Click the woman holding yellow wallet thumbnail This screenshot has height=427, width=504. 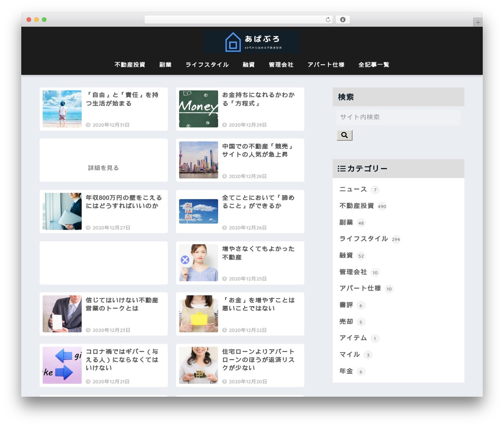click(198, 314)
